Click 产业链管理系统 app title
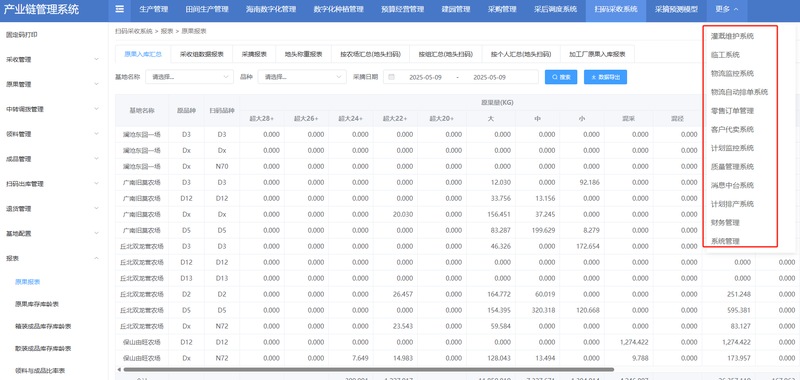Image resolution: width=800 pixels, height=380 pixels. pos(41,9)
